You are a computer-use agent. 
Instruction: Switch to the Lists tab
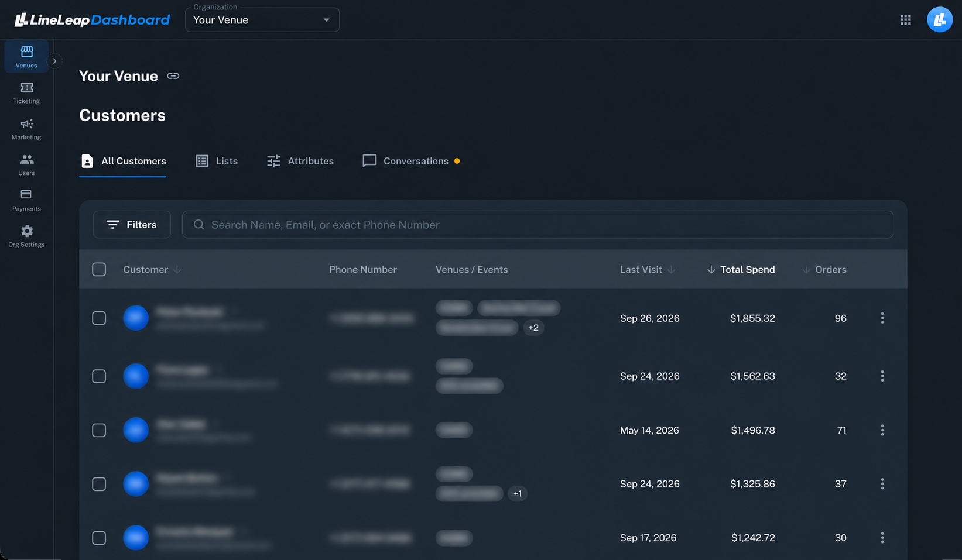[x=217, y=161]
